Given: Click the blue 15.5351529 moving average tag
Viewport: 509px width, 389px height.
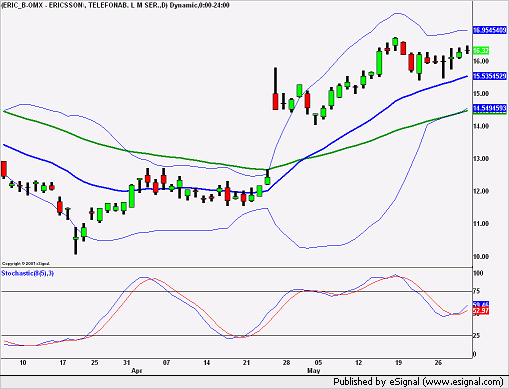Looking at the screenshot, I should (x=490, y=76).
